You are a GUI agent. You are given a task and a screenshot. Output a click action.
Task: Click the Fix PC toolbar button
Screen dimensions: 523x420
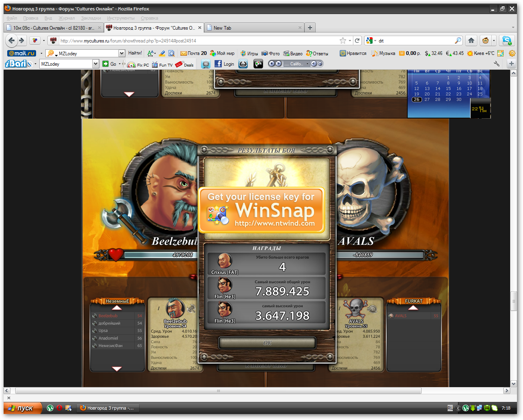[x=138, y=64]
